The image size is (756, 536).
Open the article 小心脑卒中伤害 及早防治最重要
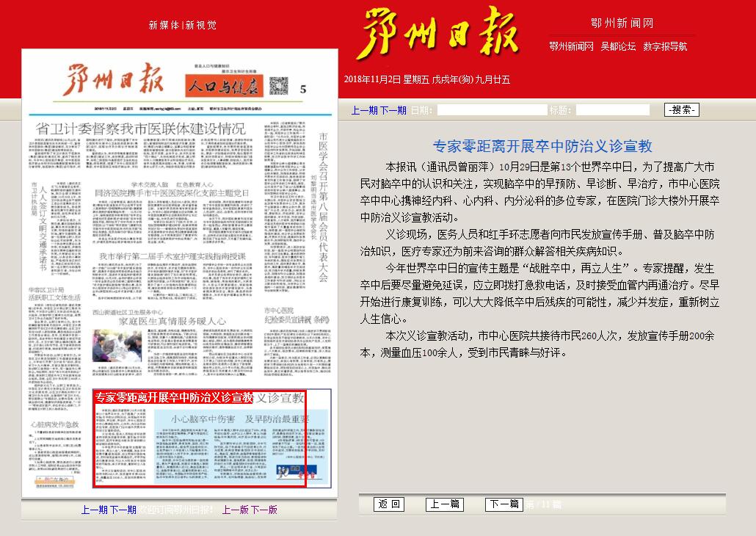pos(239,419)
